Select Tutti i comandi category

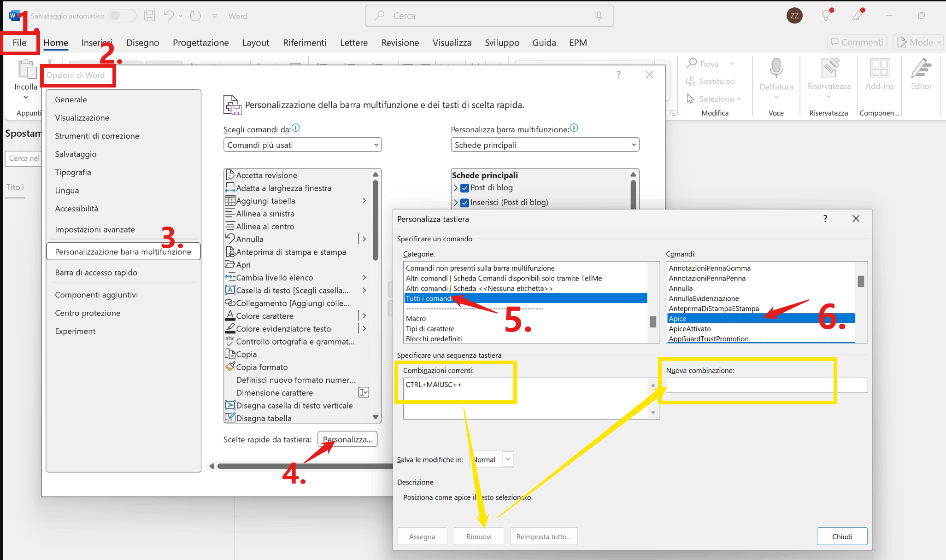525,298
